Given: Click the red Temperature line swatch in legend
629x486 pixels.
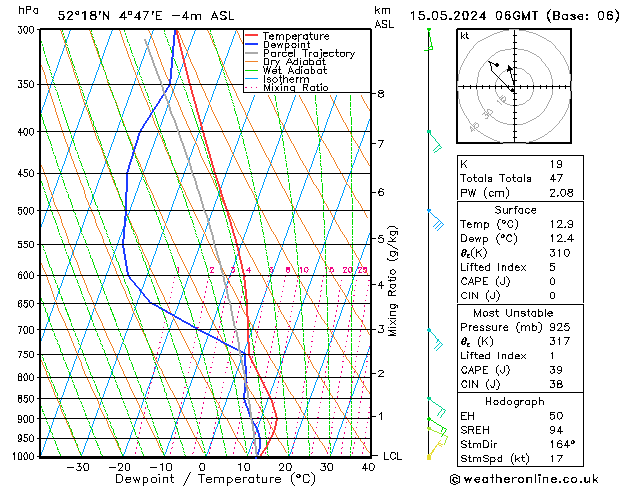Looking at the screenshot, I should coord(251,36).
